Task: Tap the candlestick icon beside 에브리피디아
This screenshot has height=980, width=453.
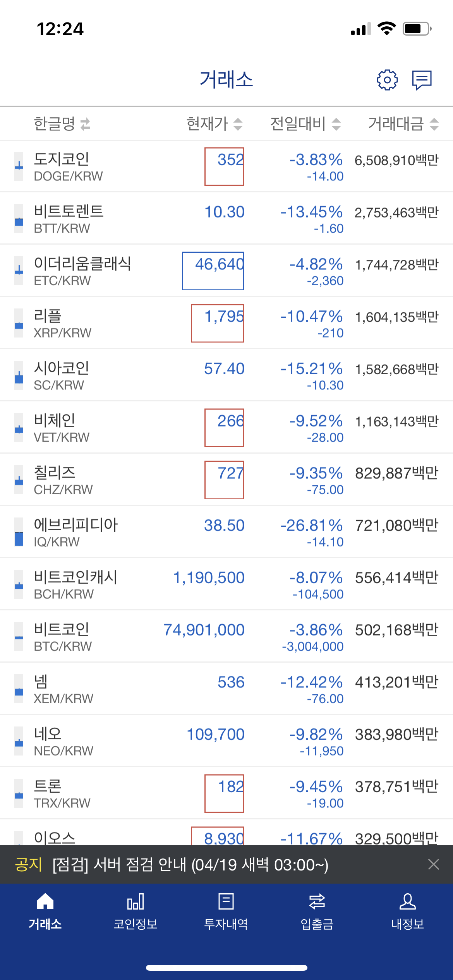Action: point(19,532)
